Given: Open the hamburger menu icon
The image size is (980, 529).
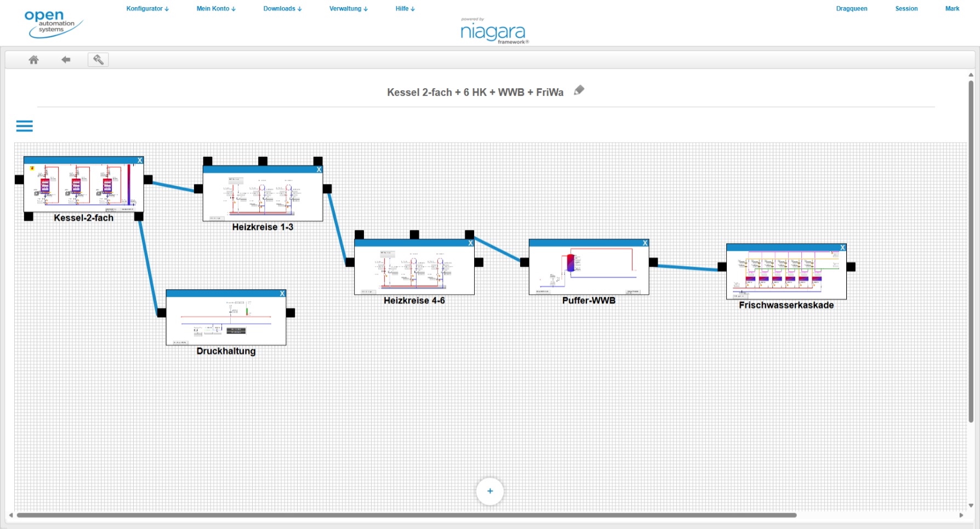Looking at the screenshot, I should 24,126.
